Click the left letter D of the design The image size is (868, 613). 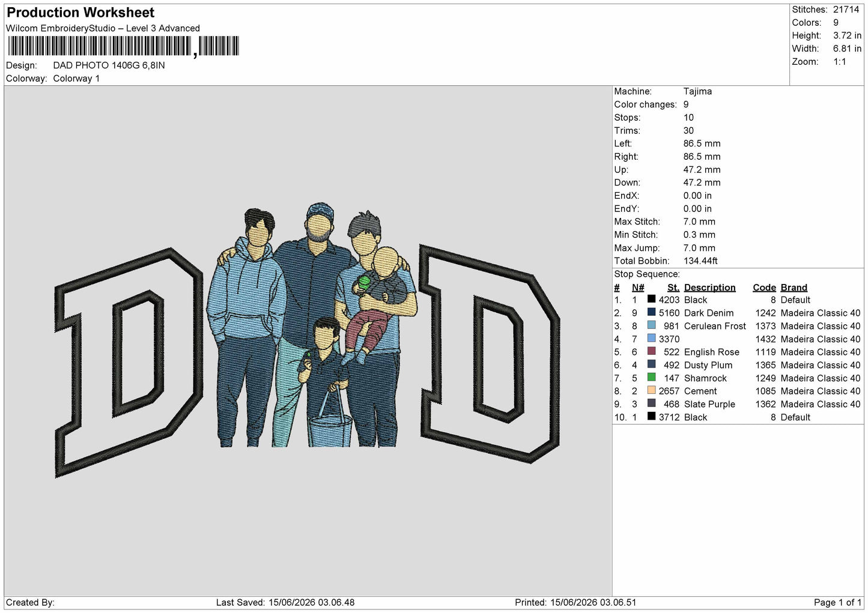tap(129, 362)
